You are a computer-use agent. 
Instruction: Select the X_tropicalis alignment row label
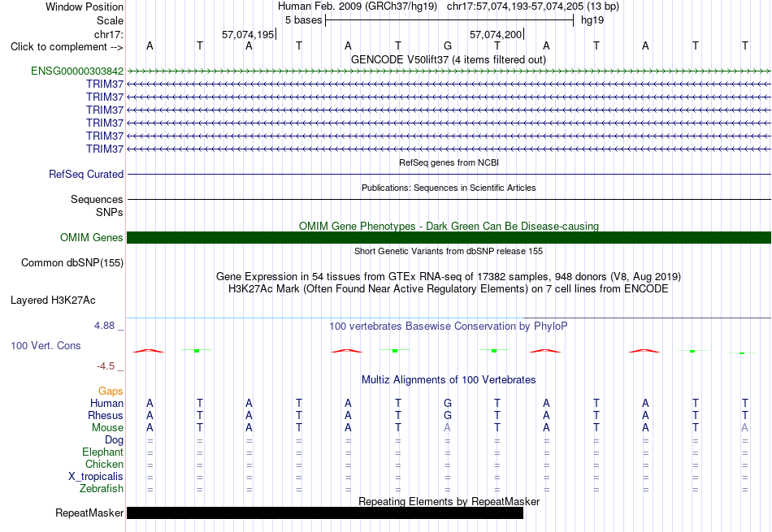point(96,477)
